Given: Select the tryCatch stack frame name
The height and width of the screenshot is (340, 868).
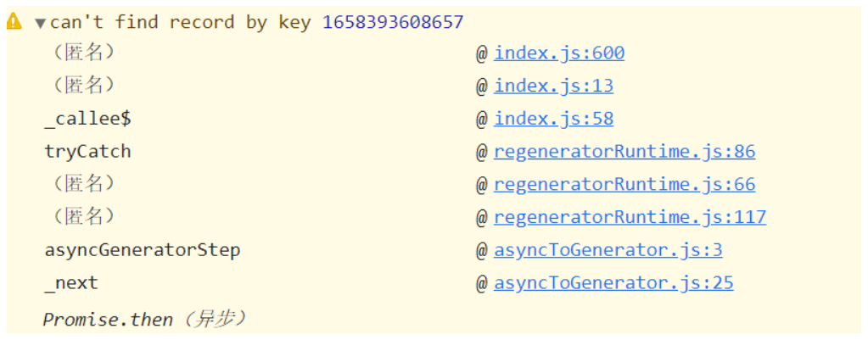Looking at the screenshot, I should click(87, 152).
